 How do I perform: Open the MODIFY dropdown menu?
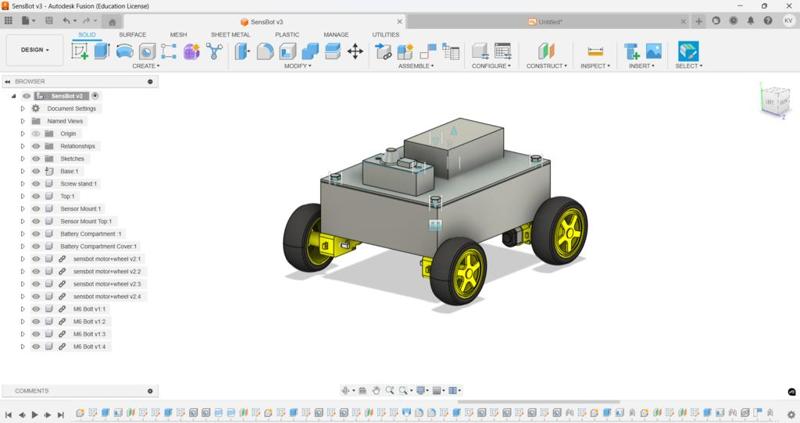point(296,66)
